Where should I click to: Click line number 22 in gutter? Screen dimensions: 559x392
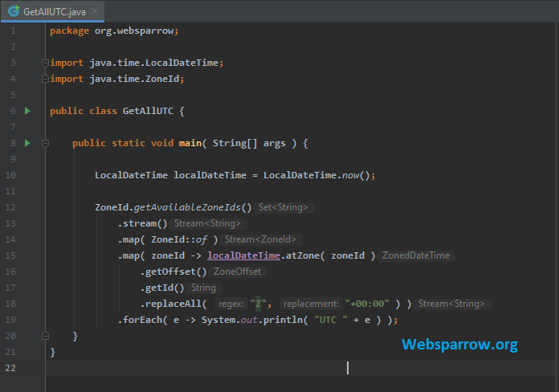[10, 368]
